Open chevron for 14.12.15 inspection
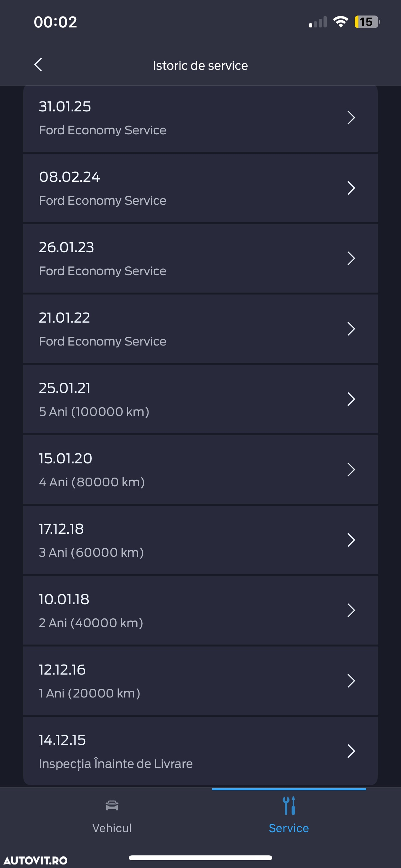Image resolution: width=401 pixels, height=868 pixels. pyautogui.click(x=351, y=751)
